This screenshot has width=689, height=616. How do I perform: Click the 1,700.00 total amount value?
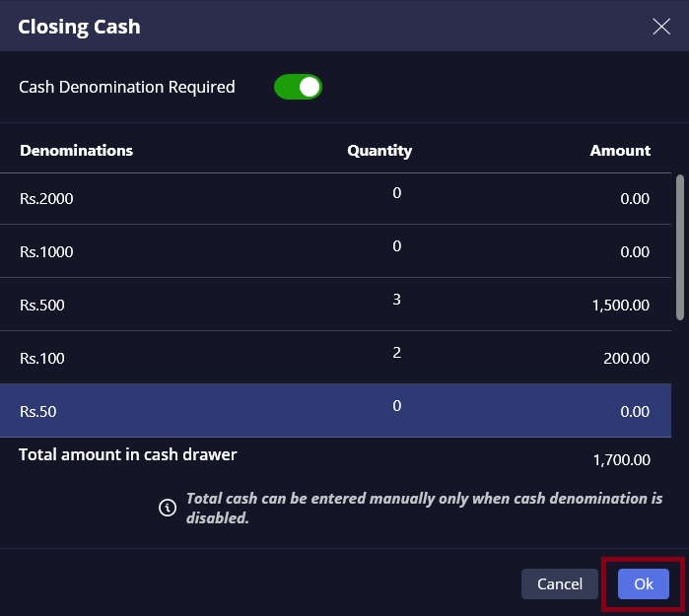pos(621,459)
